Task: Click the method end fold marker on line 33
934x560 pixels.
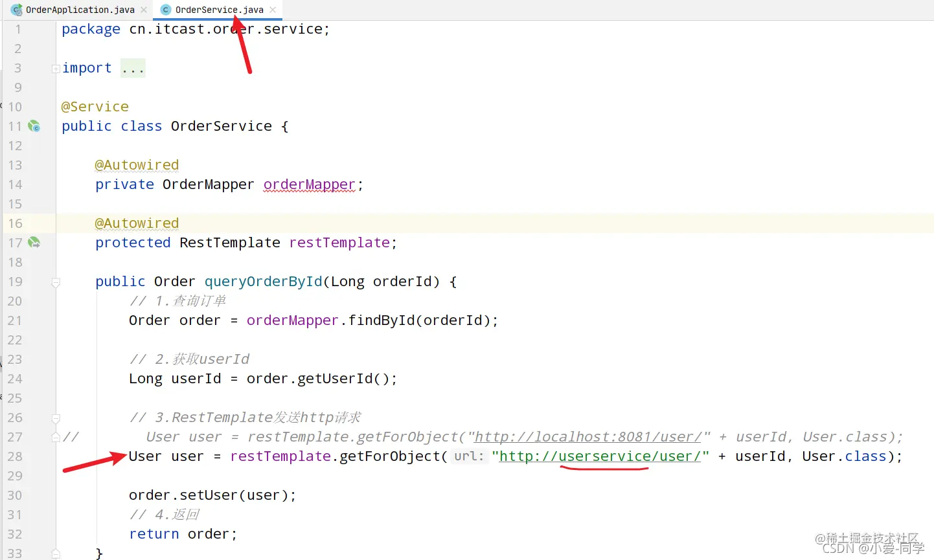Action: pyautogui.click(x=56, y=554)
